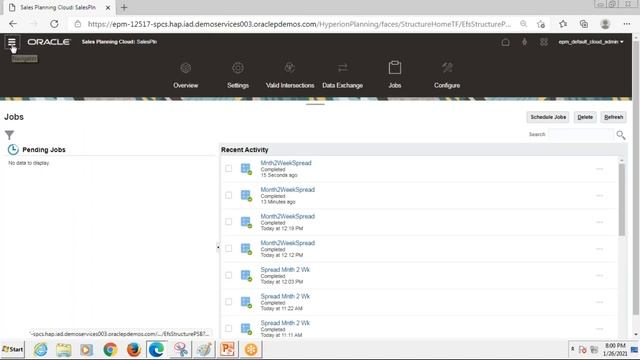Open the Navigator hamburger menu
This screenshot has width=640, height=360.
point(11,42)
